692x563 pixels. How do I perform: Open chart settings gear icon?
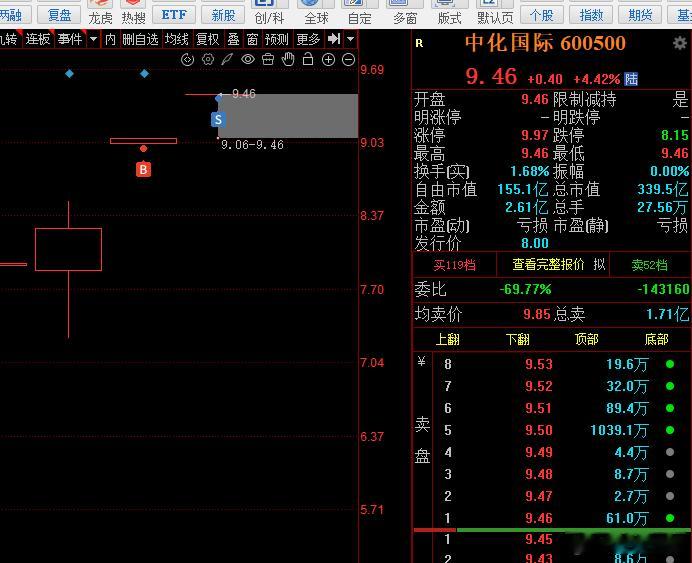[x=208, y=60]
